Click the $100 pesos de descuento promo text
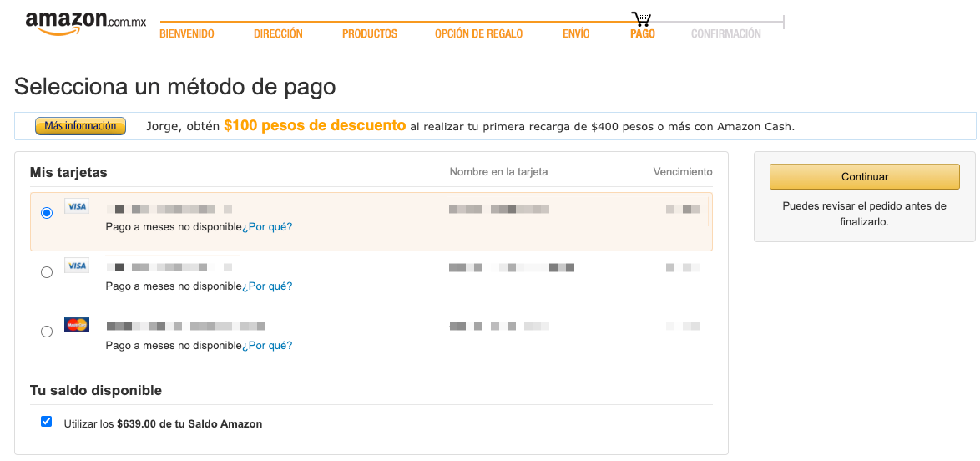Screen dimensions: 980x461 coord(315,126)
